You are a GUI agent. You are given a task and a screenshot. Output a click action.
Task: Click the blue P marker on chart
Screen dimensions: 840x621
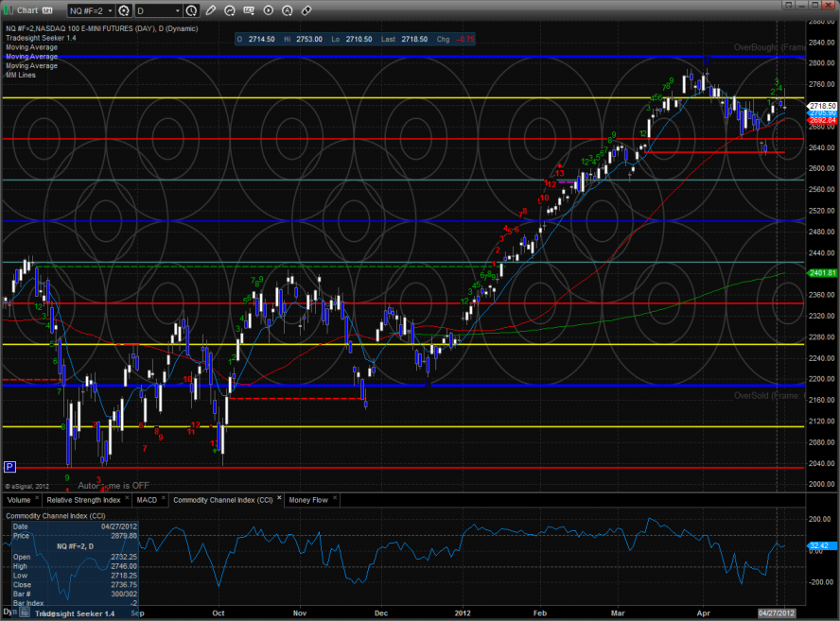tap(10, 466)
